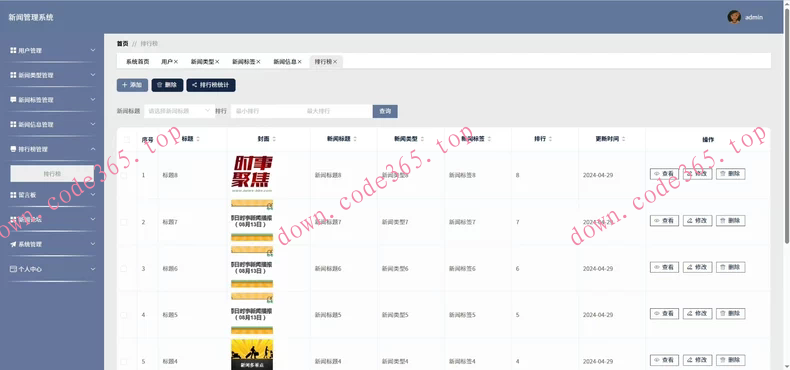Close the 用户 tab with its X
The height and width of the screenshot is (370, 790).
pos(176,61)
